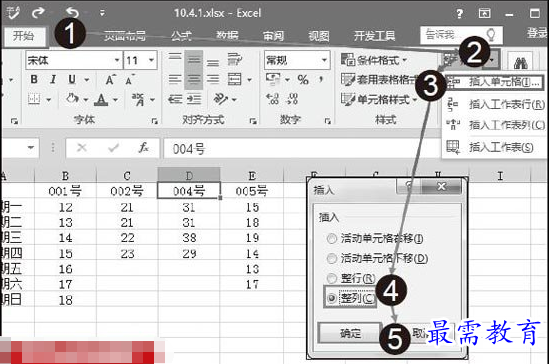Click the wrap text icon

[234, 59]
